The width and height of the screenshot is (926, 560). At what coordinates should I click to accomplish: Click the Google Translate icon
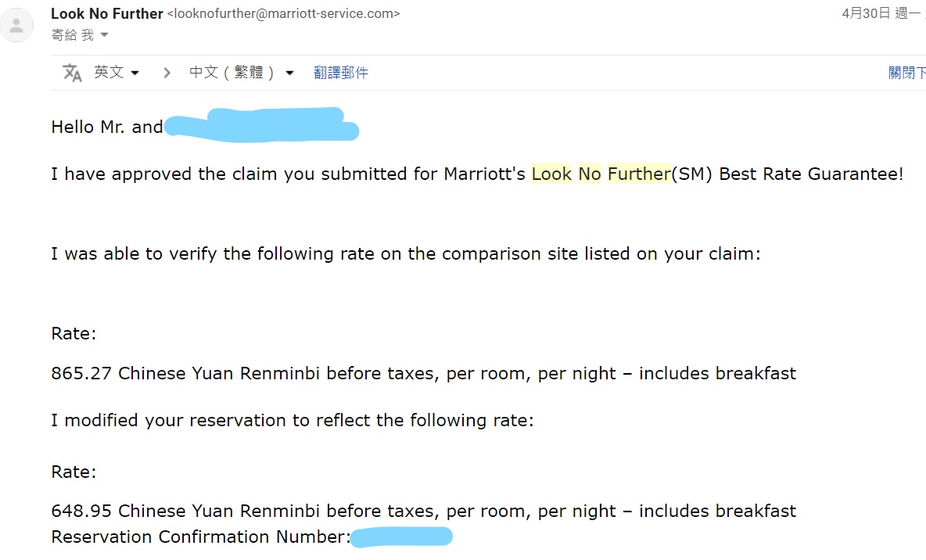point(72,73)
